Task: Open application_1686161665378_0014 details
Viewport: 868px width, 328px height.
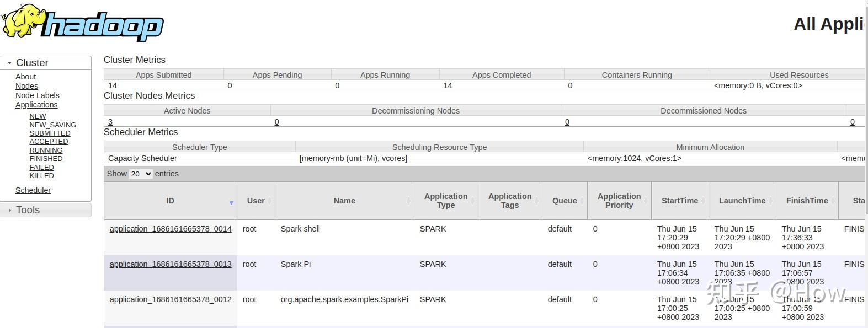Action: (x=171, y=229)
